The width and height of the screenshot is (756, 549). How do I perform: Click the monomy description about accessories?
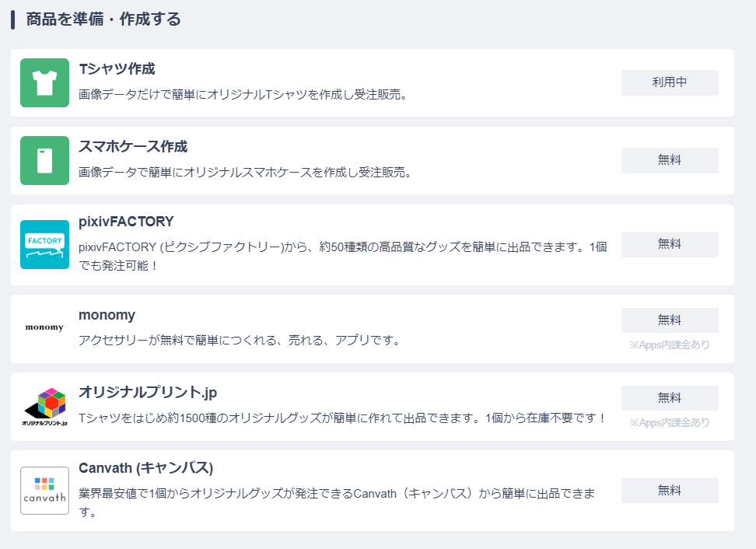pyautogui.click(x=240, y=341)
